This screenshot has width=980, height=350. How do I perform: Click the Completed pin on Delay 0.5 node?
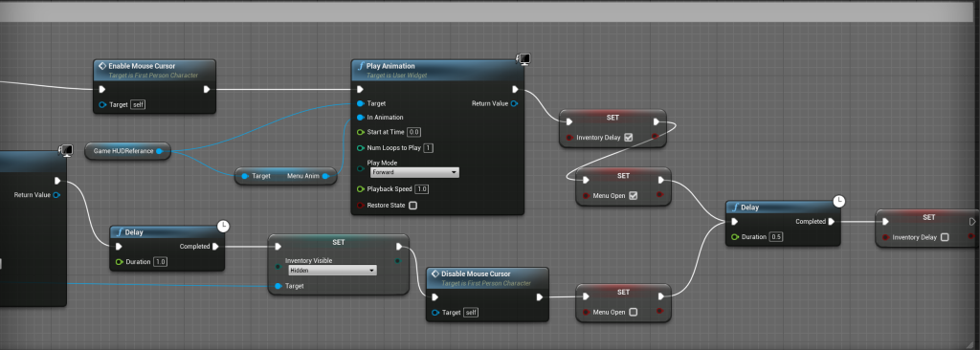click(831, 222)
